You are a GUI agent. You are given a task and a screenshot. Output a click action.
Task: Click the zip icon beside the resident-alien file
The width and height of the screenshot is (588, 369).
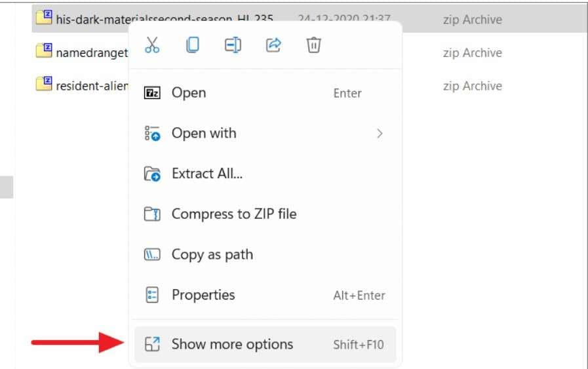click(x=44, y=85)
